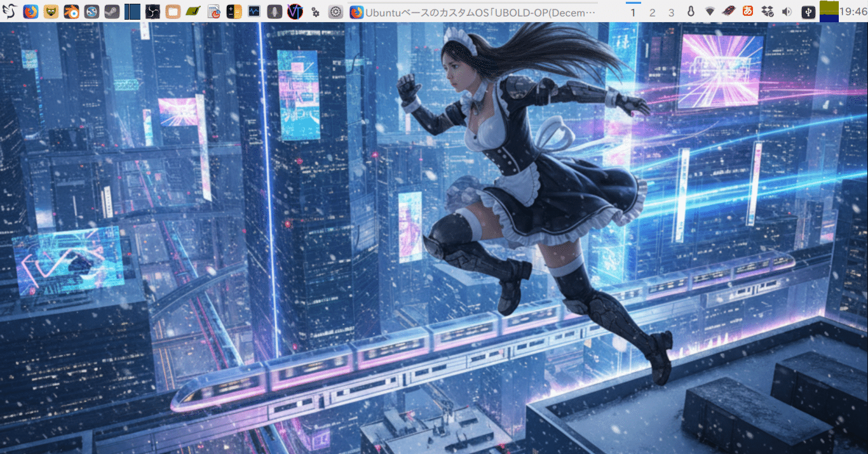Launch OBS Studio from the panel
This screenshot has height=454, width=868.
(153, 11)
